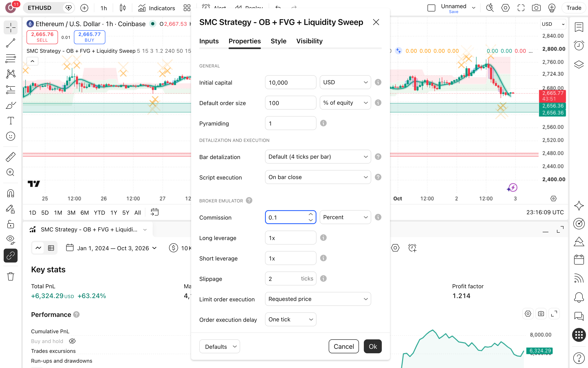Switch to the Style tab

tap(278, 41)
